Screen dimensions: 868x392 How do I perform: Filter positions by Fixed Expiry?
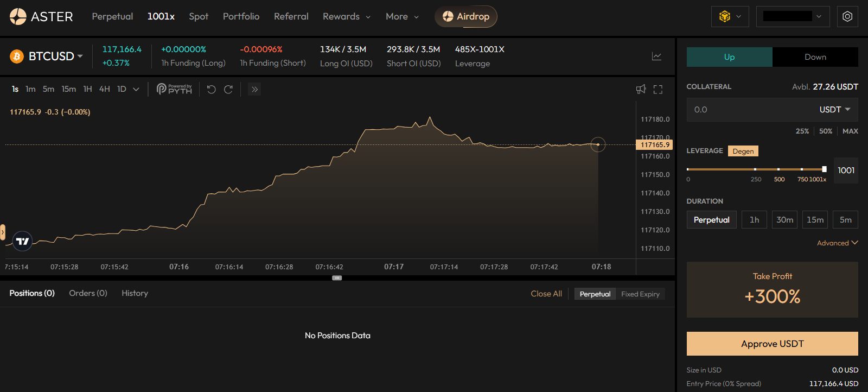[640, 294]
